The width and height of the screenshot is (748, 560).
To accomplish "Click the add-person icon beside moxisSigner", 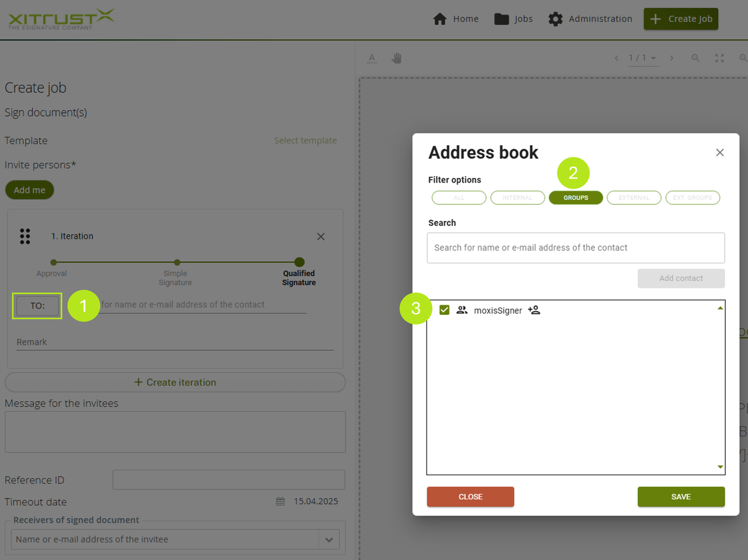I will 534,310.
